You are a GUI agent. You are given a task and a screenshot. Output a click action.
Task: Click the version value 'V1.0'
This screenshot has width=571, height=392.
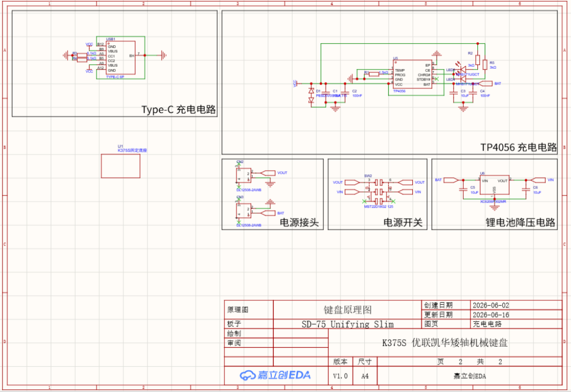[x=340, y=376]
